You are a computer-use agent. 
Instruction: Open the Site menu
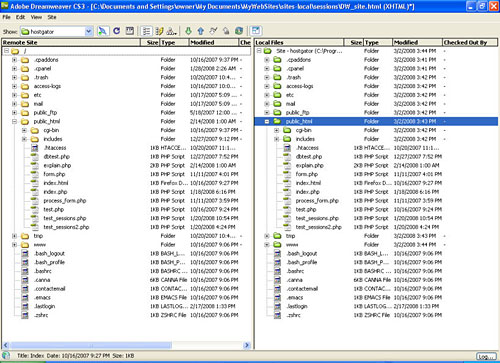(x=52, y=17)
